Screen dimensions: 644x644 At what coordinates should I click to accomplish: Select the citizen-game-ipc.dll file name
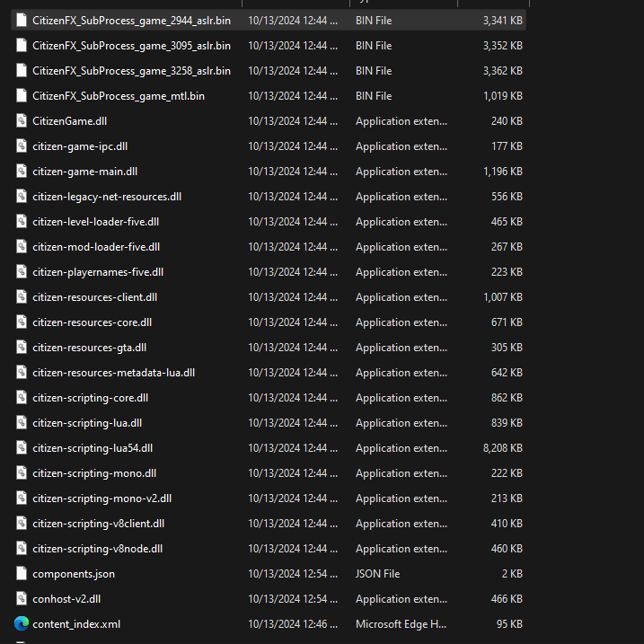click(80, 146)
